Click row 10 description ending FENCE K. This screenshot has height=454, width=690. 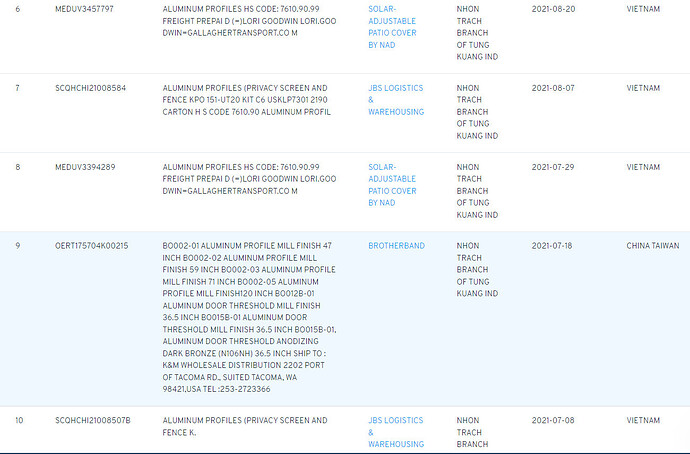(x=245, y=426)
